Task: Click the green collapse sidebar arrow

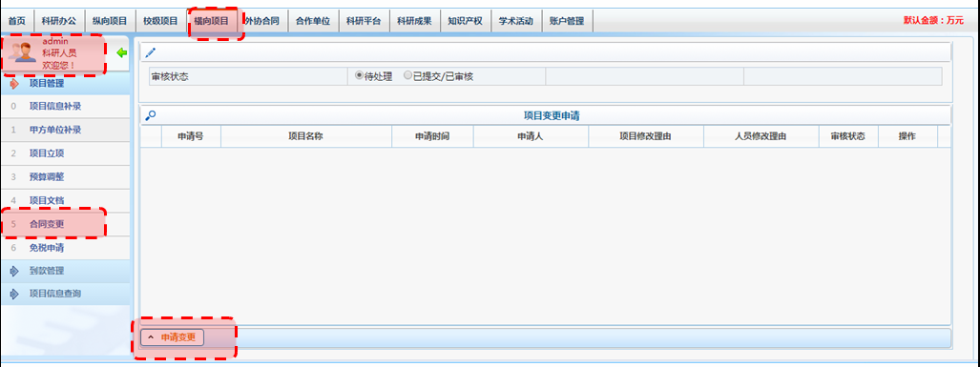Action: (122, 53)
